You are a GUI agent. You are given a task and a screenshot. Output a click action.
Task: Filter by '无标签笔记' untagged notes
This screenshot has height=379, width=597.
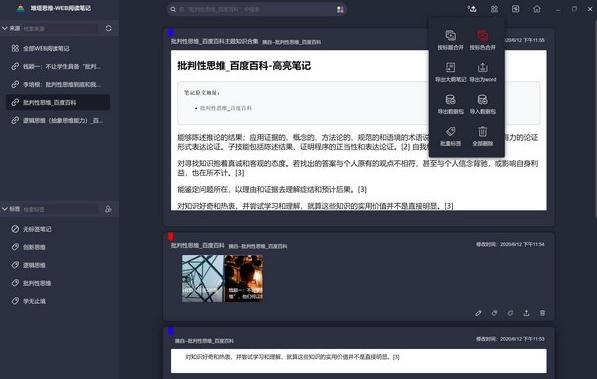[58, 229]
